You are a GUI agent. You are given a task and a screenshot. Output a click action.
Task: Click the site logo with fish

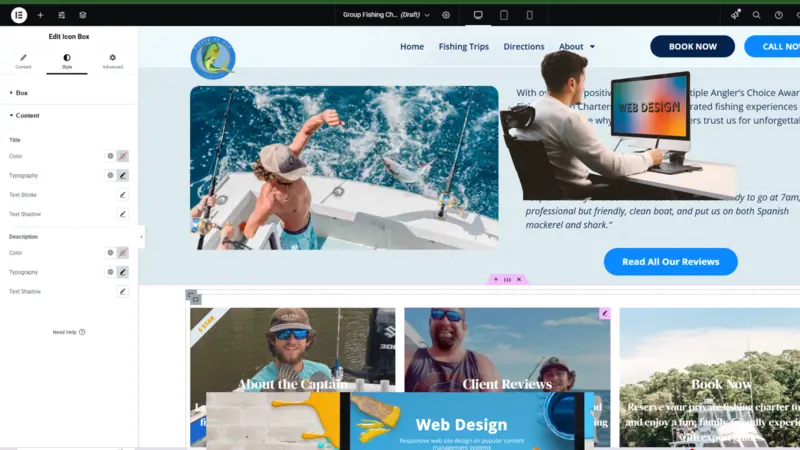point(213,58)
